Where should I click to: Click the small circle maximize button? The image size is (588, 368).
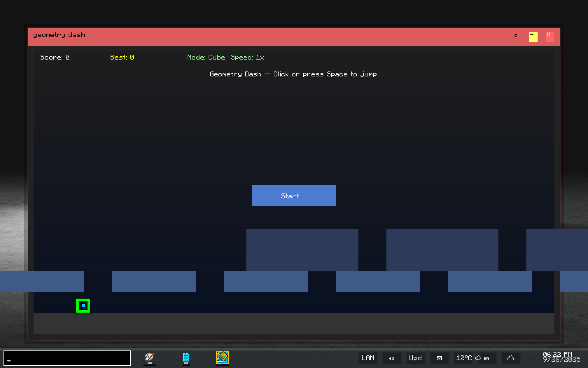[x=516, y=36]
